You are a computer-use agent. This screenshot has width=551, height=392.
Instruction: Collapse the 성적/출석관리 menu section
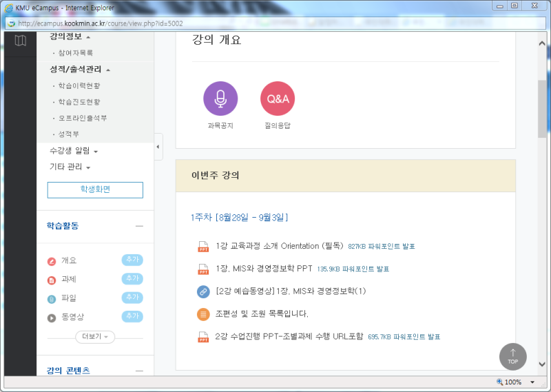click(80, 70)
